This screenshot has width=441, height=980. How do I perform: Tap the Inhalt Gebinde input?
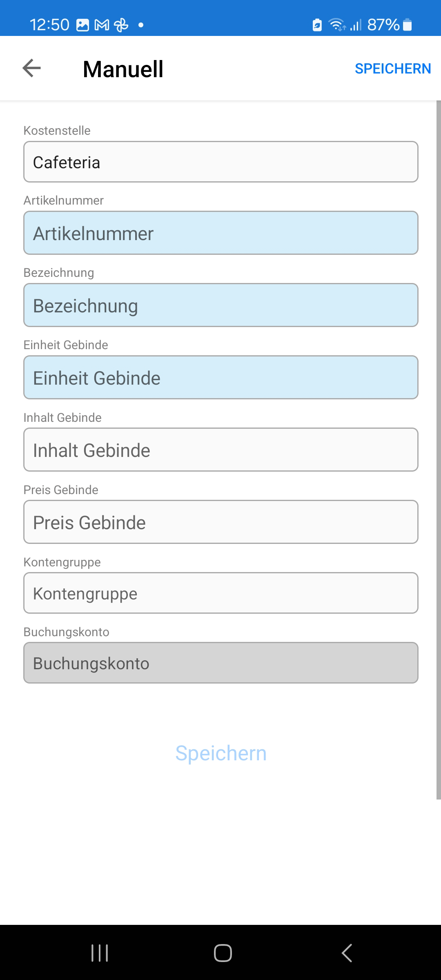(x=220, y=450)
